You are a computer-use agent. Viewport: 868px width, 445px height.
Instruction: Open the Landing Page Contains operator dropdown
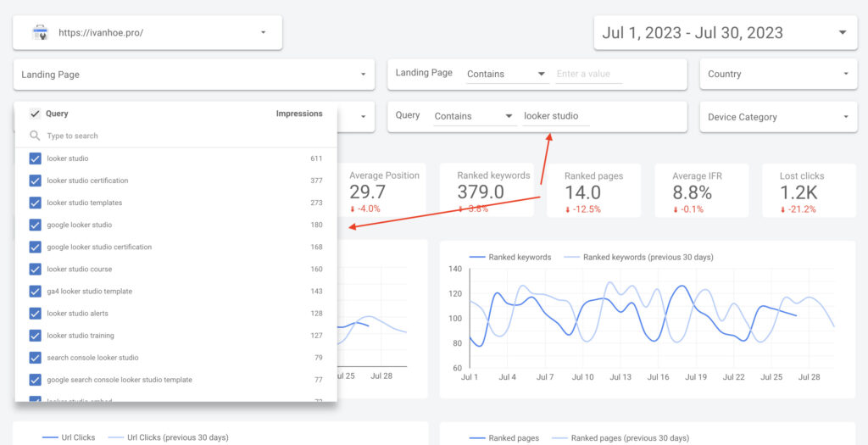(x=507, y=74)
